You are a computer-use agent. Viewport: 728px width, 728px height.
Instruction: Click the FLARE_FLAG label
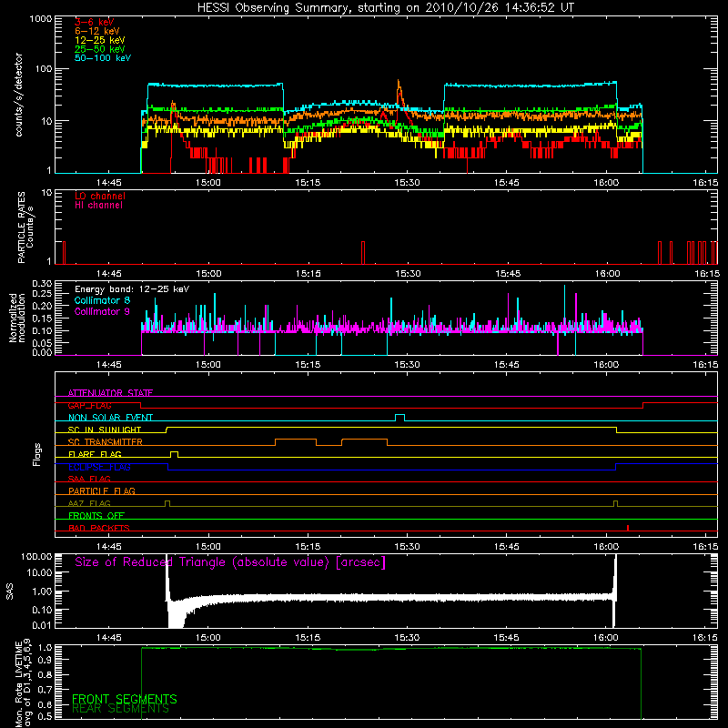[x=95, y=454]
